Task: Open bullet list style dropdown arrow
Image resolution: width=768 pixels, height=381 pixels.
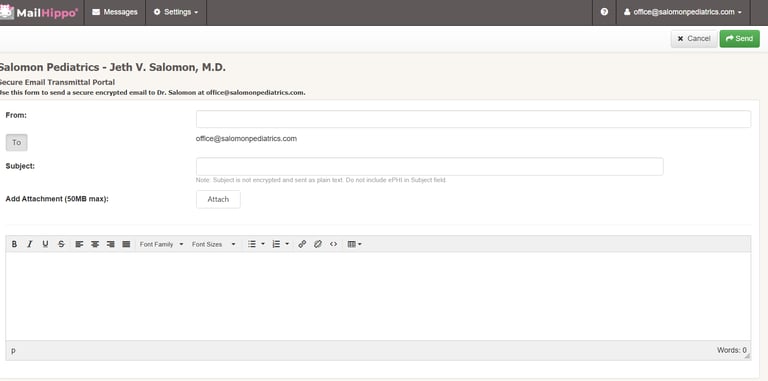Action: click(263, 244)
